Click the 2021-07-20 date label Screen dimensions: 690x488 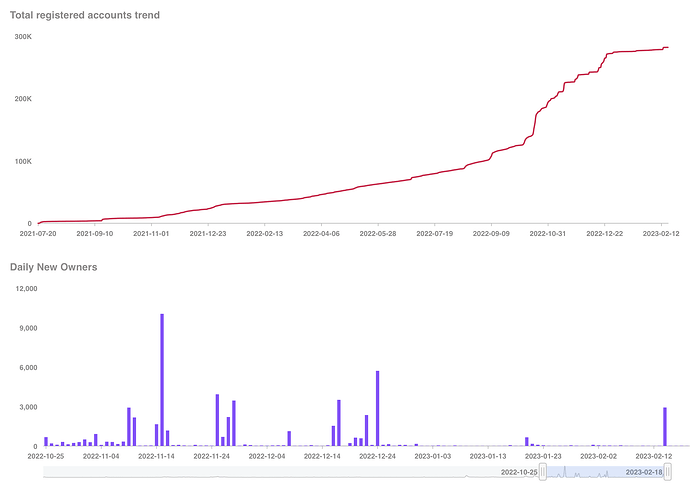pos(38,233)
